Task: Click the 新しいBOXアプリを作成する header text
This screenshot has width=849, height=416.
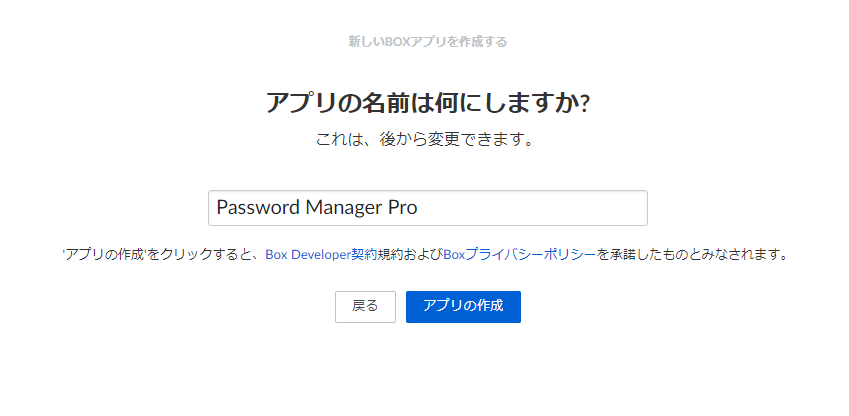Action: tap(427, 42)
